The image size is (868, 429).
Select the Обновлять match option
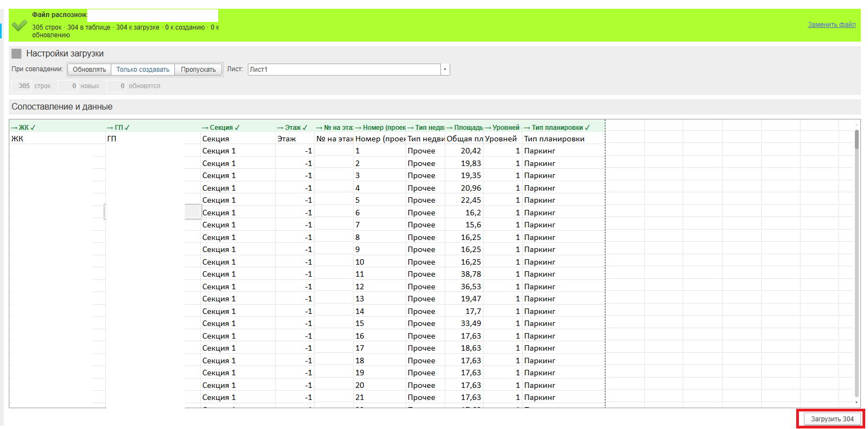[89, 70]
